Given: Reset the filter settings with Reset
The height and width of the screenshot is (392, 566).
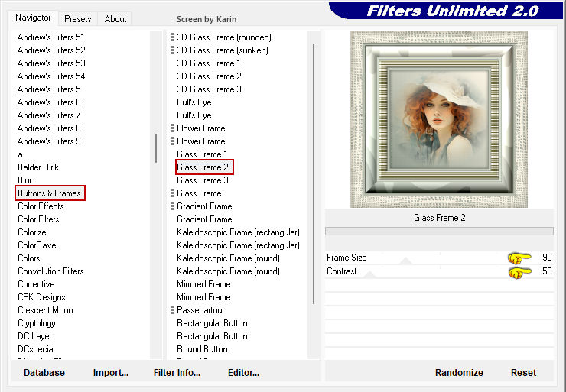Looking at the screenshot, I should click(523, 373).
